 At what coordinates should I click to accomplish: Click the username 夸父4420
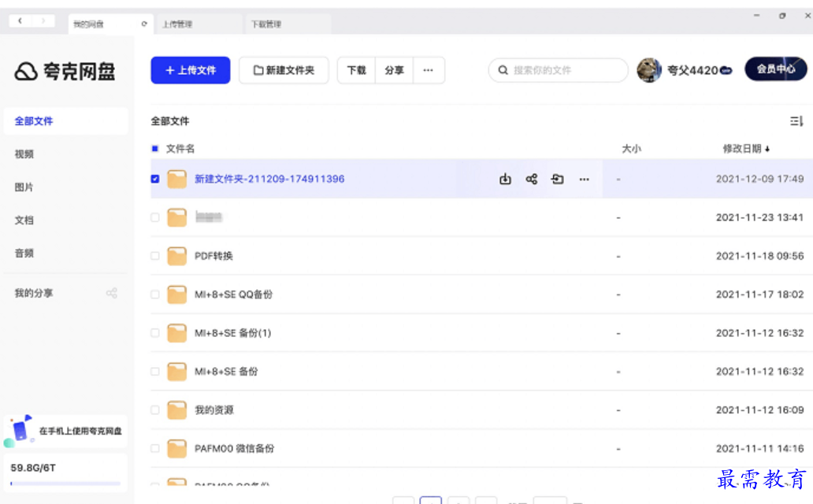tap(692, 70)
